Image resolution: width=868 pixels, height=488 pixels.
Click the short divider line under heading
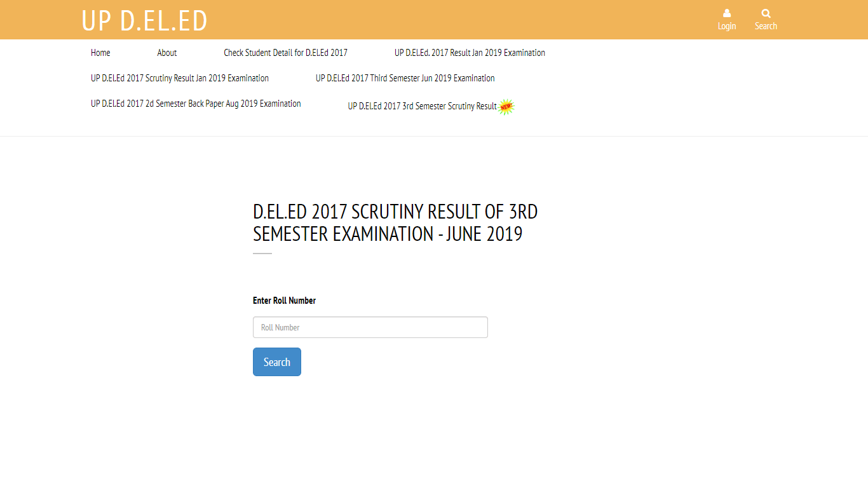pyautogui.click(x=262, y=254)
